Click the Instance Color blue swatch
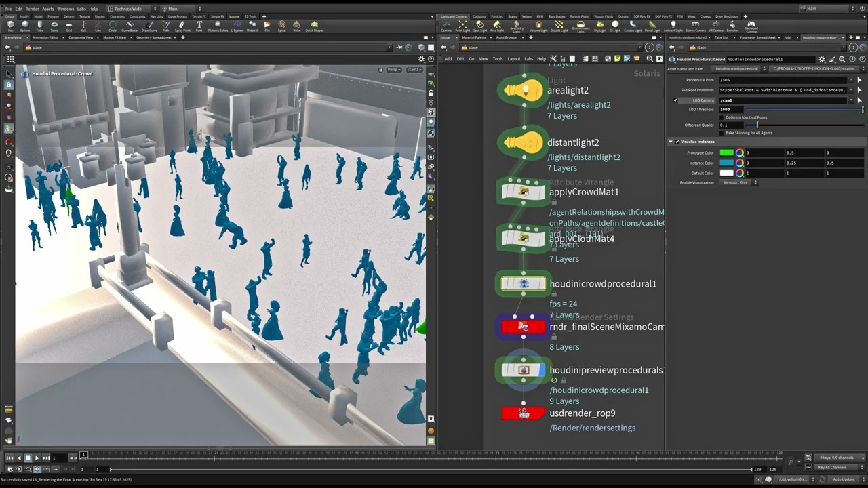The height and width of the screenshot is (488, 868). pos(726,163)
